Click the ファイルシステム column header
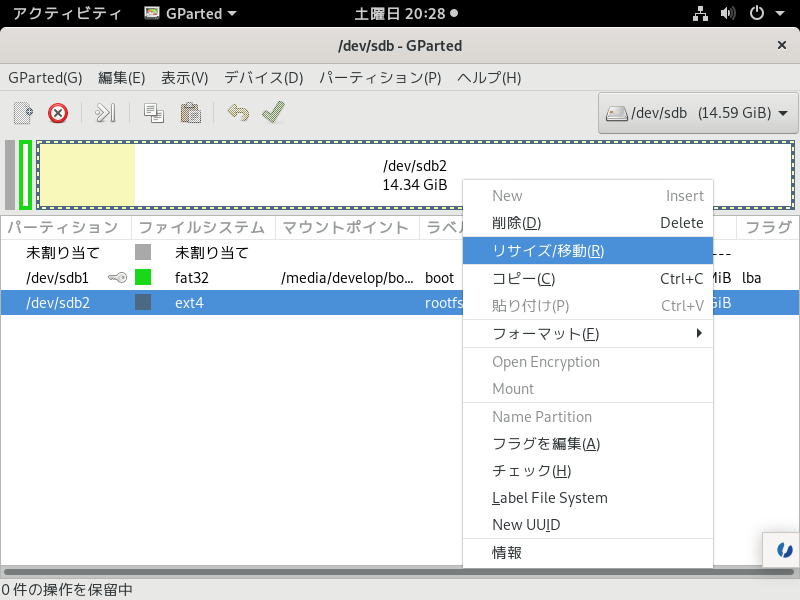Screen dimensions: 800x600 tap(203, 228)
